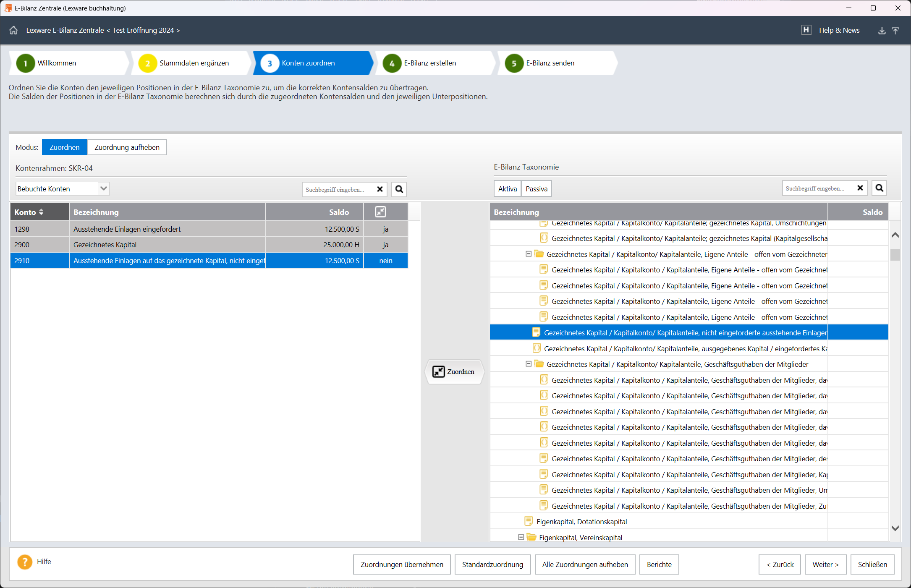Image resolution: width=911 pixels, height=588 pixels.
Task: Click icon of highlighted nicht eingeforderte ausstehende Einlagen row
Action: coord(536,332)
